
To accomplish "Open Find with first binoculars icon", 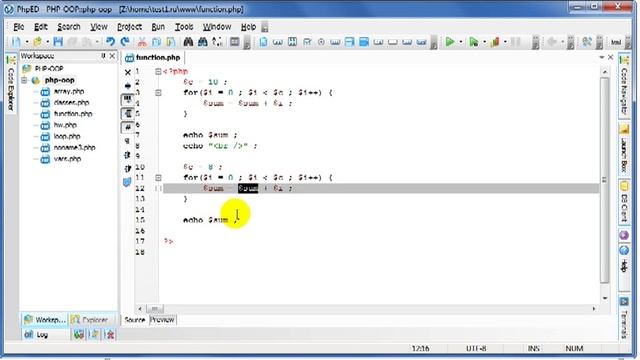I will (x=188, y=42).
